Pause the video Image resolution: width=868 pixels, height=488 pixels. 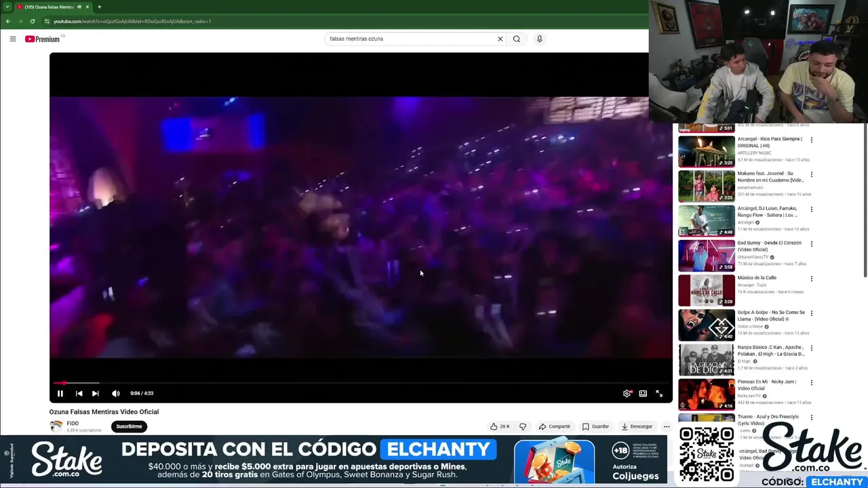click(60, 393)
